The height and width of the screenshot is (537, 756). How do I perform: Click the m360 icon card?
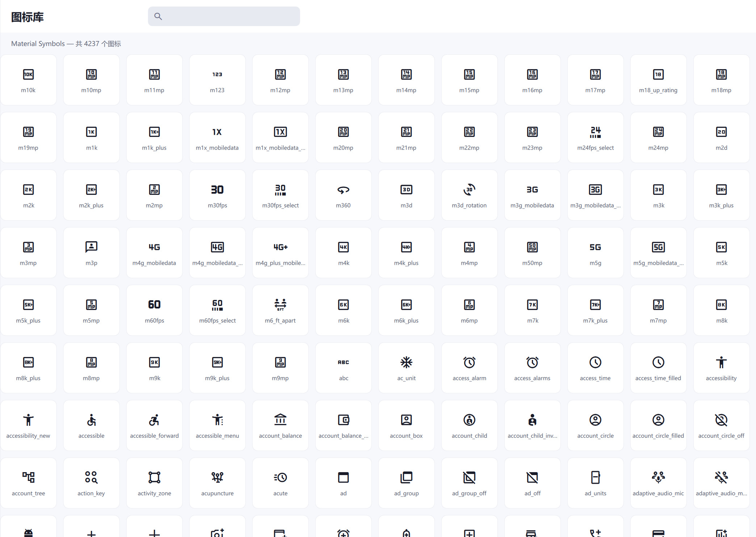(x=343, y=195)
